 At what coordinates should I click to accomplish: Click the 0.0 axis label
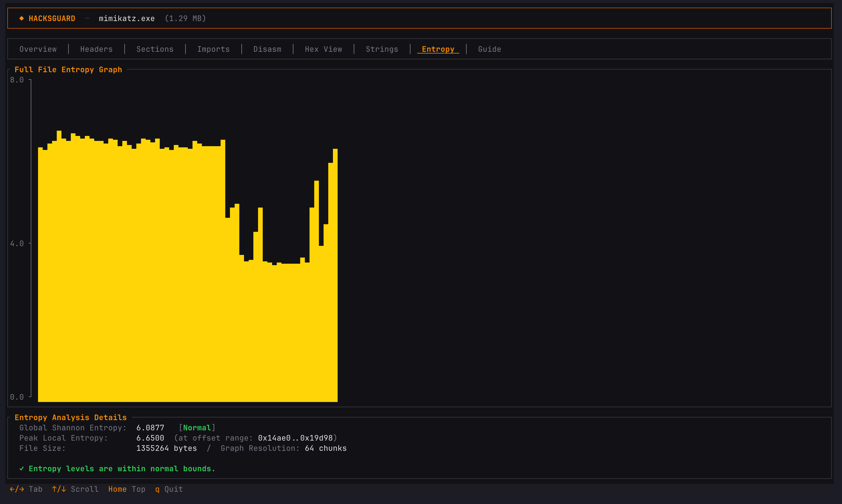tap(17, 397)
